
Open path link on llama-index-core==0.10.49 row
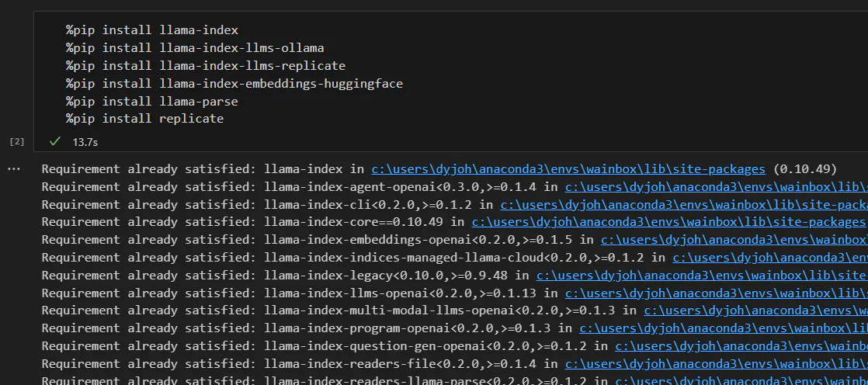tap(668, 222)
